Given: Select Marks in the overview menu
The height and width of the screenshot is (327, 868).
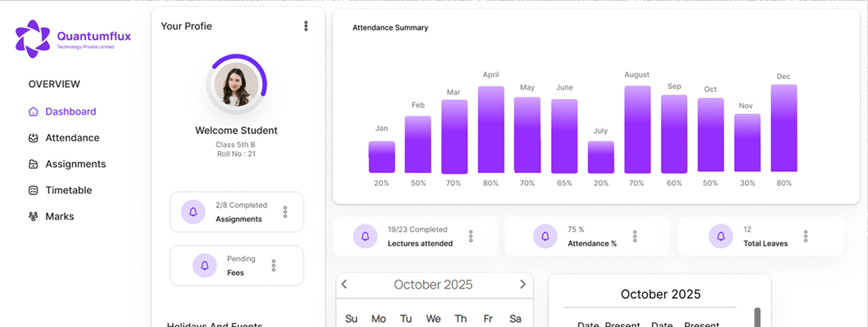Looking at the screenshot, I should [60, 217].
